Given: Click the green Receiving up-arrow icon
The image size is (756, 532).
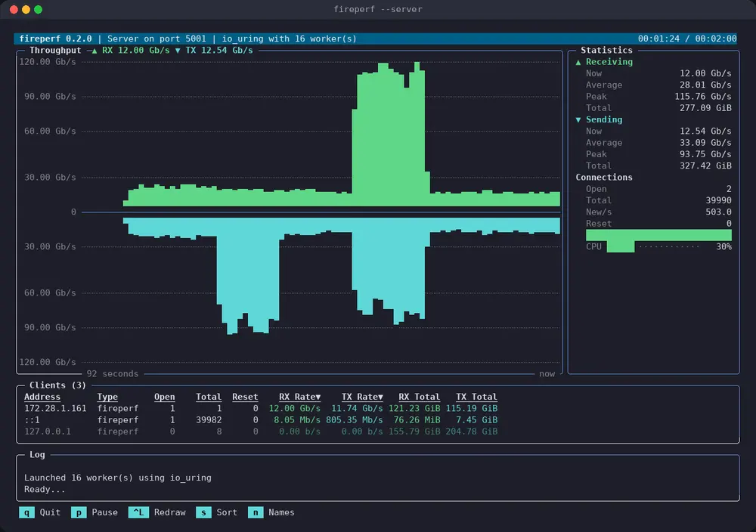Looking at the screenshot, I should coord(578,62).
